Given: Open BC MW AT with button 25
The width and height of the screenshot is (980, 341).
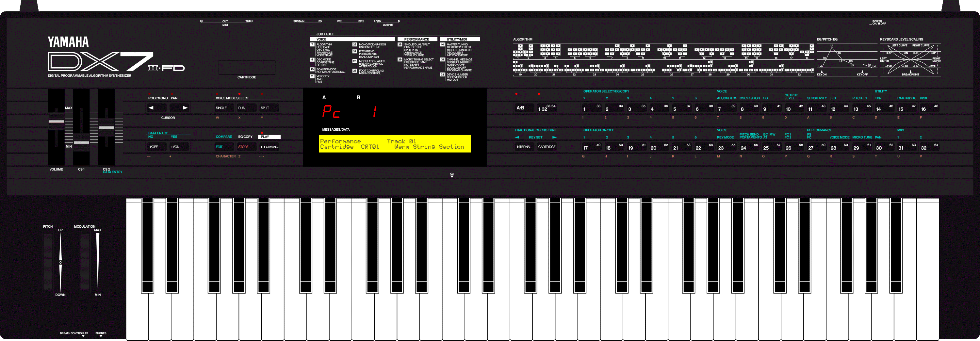Looking at the screenshot, I should click(772, 147).
